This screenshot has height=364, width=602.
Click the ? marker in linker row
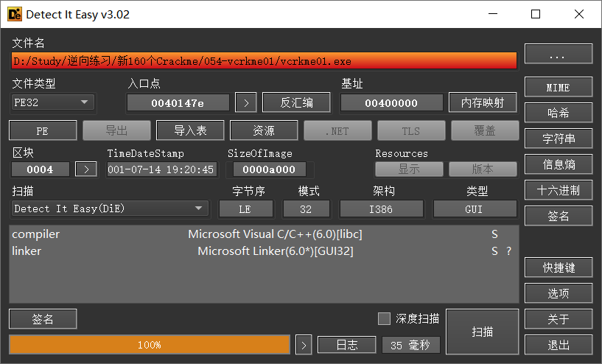(x=508, y=251)
